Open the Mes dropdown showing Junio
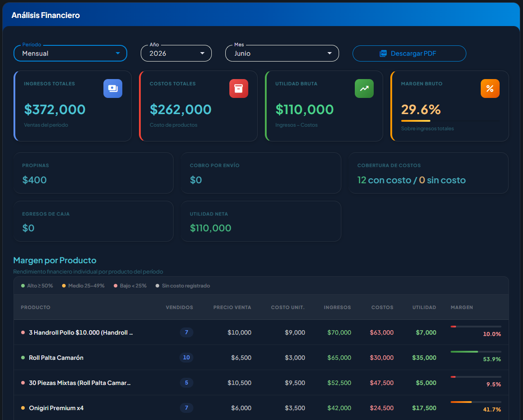This screenshot has height=420, width=523. click(282, 53)
